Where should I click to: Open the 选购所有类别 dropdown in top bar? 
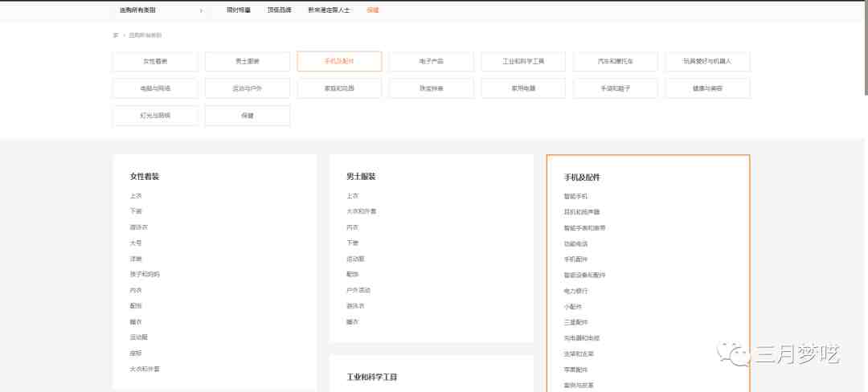tap(161, 10)
